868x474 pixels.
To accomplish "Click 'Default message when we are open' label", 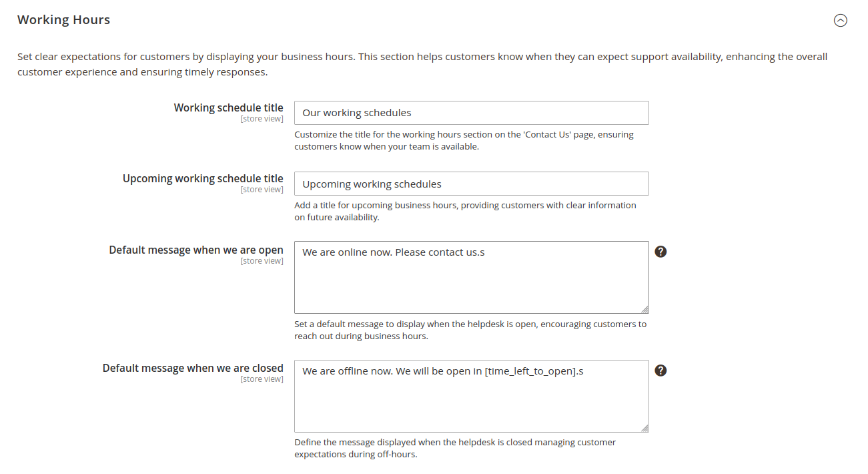I will point(196,250).
